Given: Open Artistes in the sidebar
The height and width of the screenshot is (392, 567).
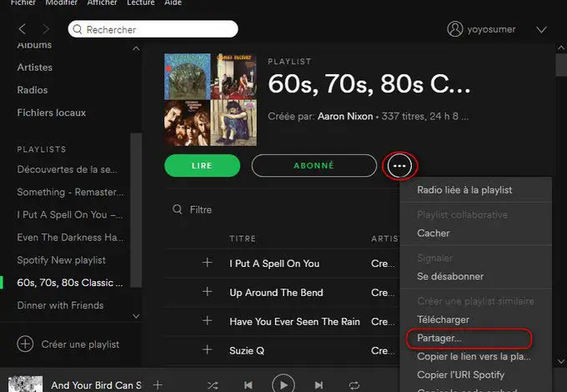Looking at the screenshot, I should pos(35,68).
